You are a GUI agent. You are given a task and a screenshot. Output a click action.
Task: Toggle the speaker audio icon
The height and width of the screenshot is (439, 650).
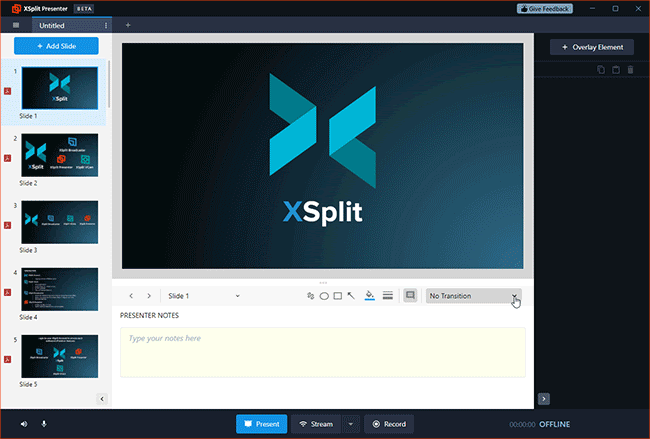24,424
